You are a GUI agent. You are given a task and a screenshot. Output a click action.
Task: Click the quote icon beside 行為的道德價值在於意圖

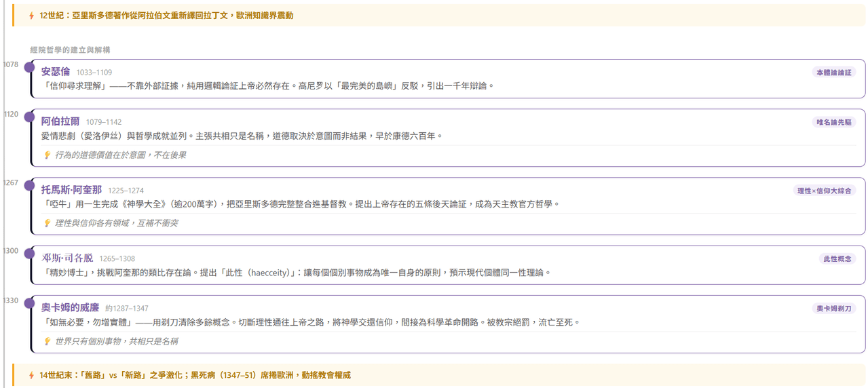(48, 155)
